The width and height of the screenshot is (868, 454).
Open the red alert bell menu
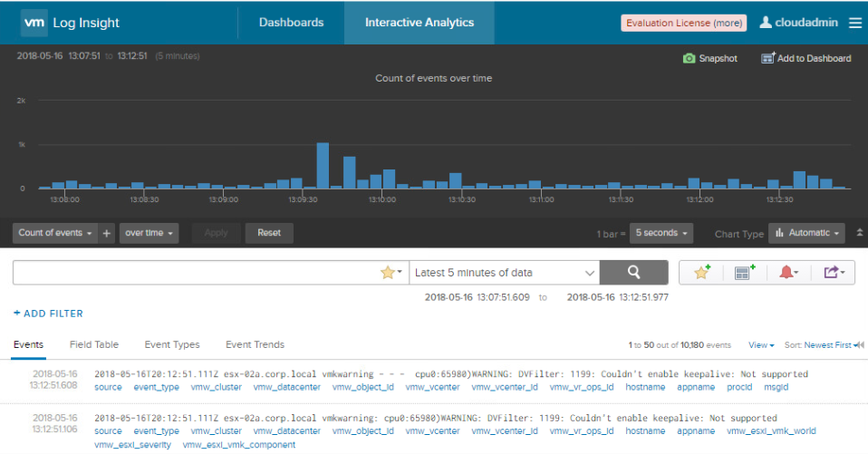pyautogui.click(x=788, y=272)
